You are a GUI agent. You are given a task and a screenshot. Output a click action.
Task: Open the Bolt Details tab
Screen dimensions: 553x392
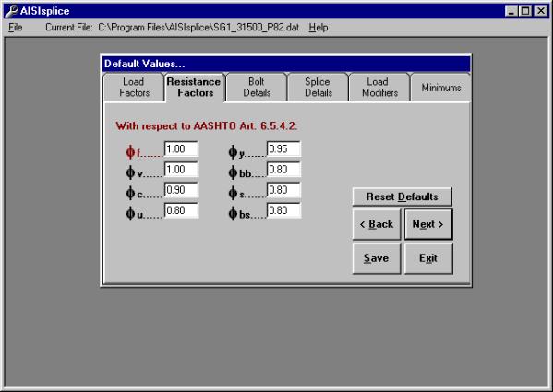coord(257,88)
